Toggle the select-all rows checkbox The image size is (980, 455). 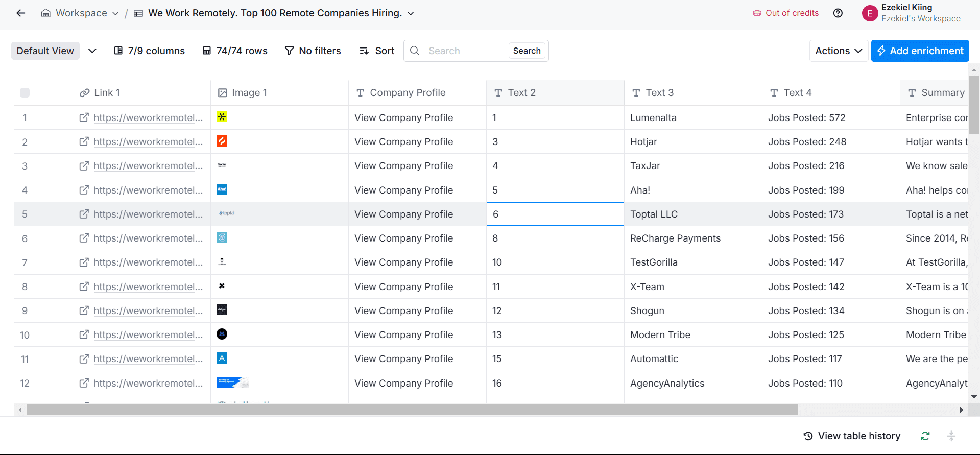(x=25, y=92)
